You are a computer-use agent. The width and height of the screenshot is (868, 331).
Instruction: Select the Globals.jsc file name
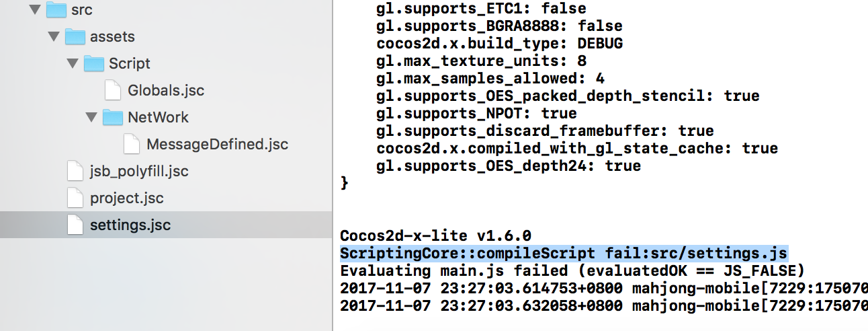point(166,90)
